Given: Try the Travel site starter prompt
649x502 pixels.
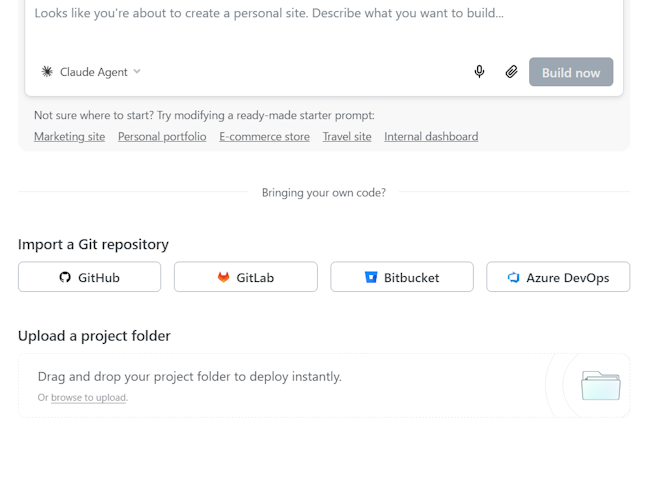Looking at the screenshot, I should pyautogui.click(x=347, y=137).
